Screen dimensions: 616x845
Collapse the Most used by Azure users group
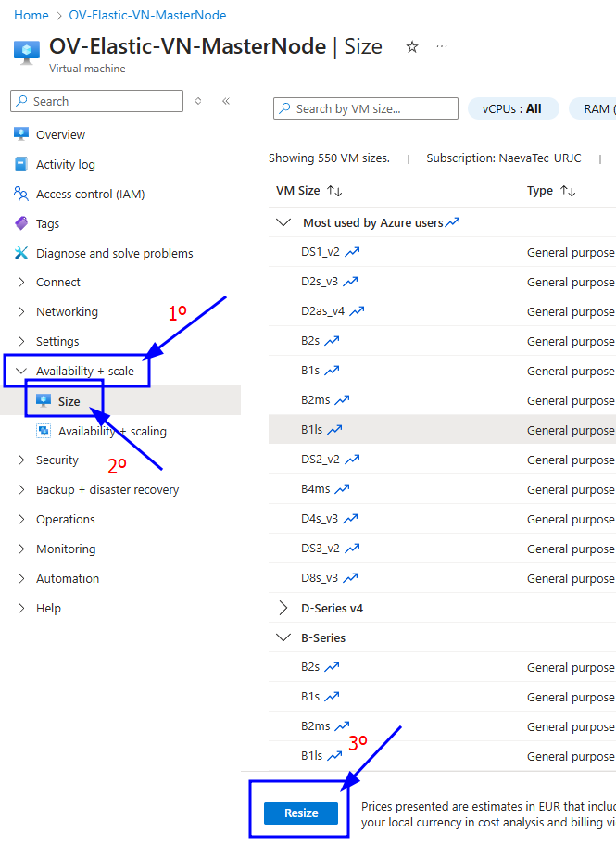coord(283,222)
